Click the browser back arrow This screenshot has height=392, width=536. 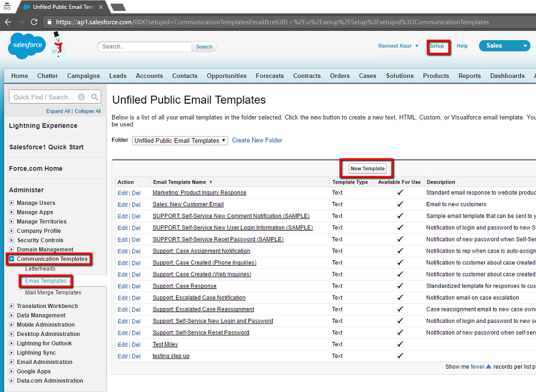(8, 21)
